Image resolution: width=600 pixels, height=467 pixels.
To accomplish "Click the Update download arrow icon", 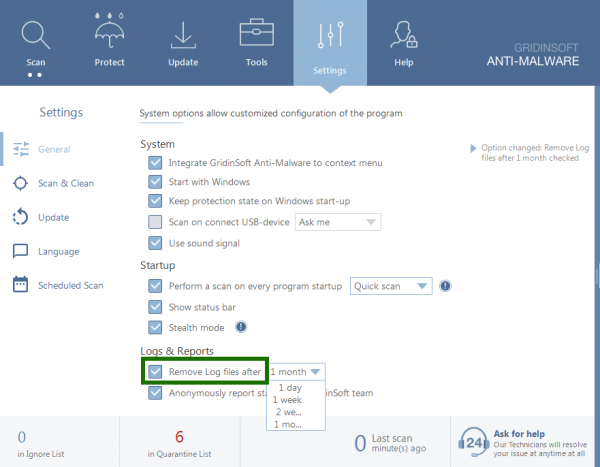I will tap(183, 35).
